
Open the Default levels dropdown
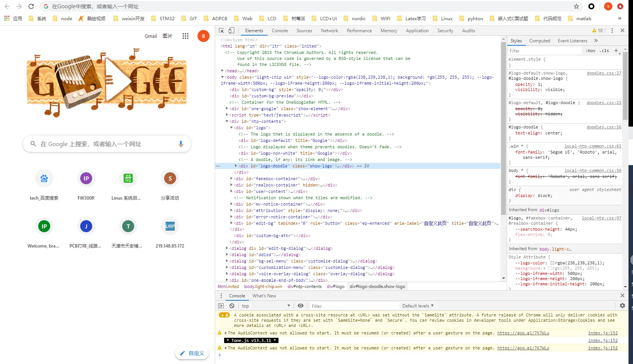[x=418, y=306]
